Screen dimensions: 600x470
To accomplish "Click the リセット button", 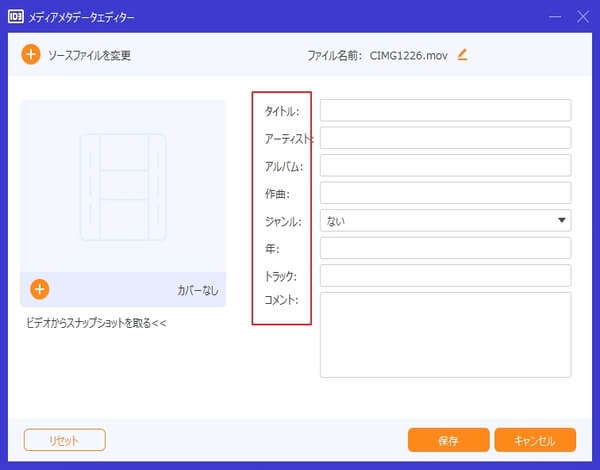I will point(65,440).
